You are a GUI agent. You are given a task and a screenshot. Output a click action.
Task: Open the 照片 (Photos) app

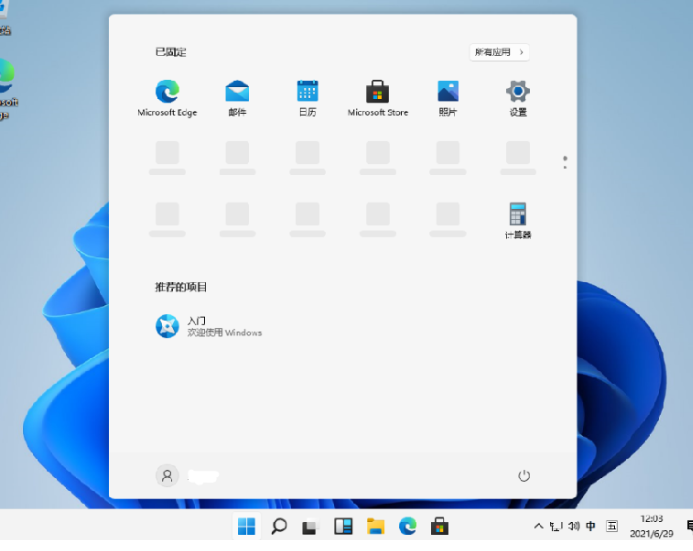pyautogui.click(x=448, y=98)
